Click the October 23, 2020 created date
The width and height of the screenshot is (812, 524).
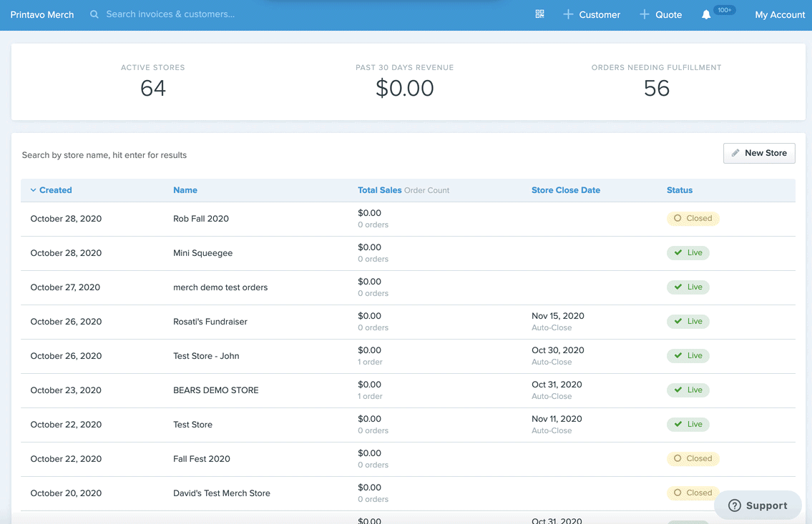(66, 390)
